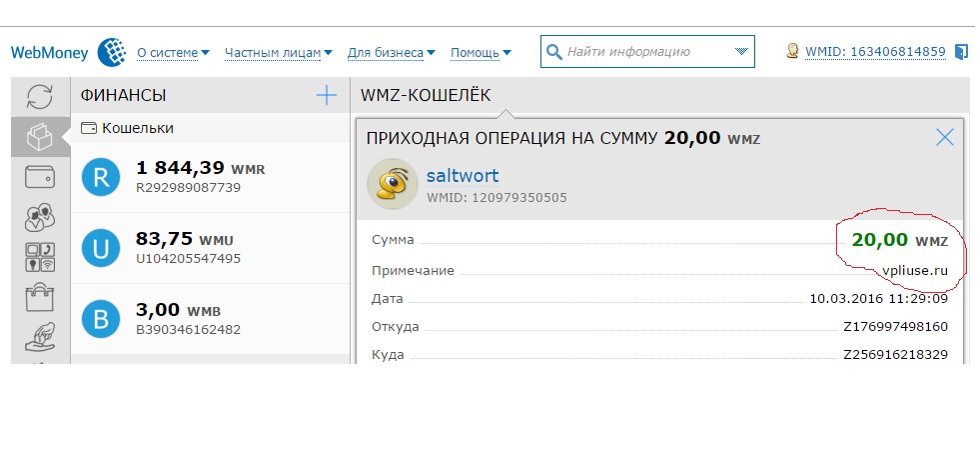Click the Куда field label
Viewport: 980px width, 460px height.
(388, 355)
